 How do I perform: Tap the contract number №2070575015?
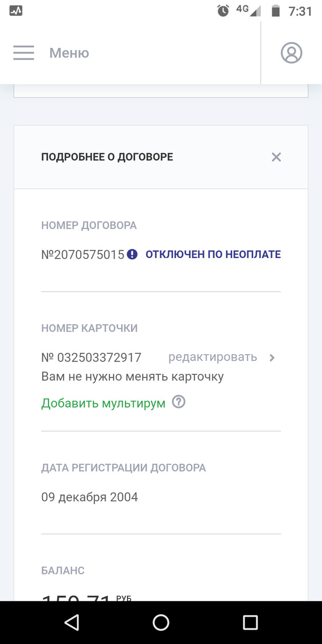[83, 254]
